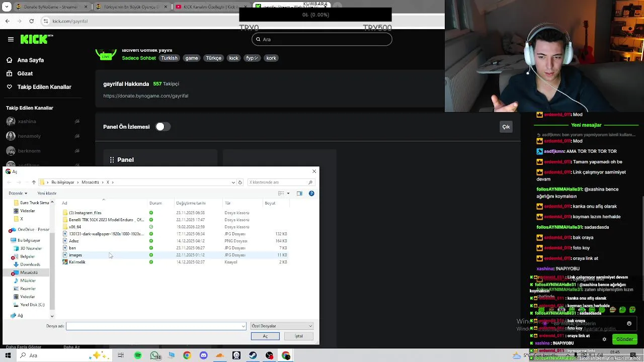Open Task View on the taskbar
Screen dimensions: 644x362
(x=121, y=355)
